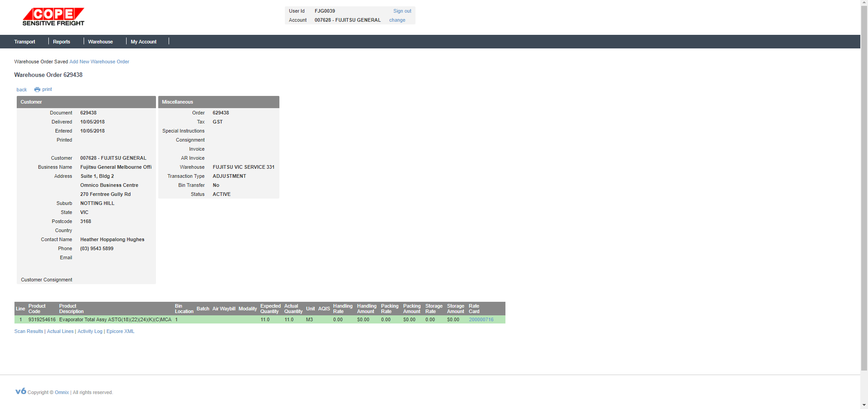Click the Customer panel header

pos(86,102)
